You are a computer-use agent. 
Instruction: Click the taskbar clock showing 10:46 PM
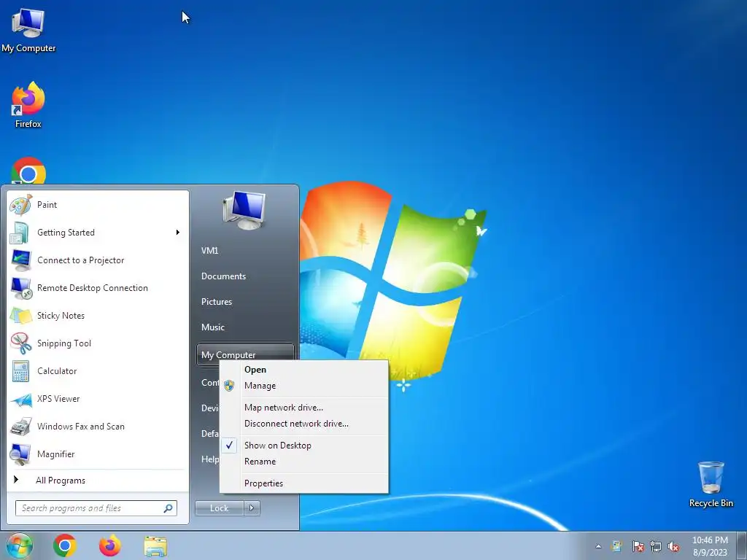tap(709, 546)
